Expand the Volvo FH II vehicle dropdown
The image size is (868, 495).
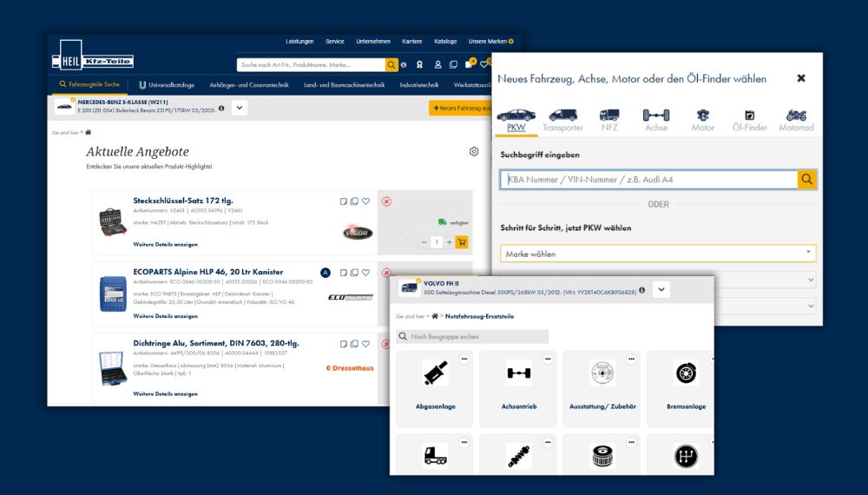661,289
